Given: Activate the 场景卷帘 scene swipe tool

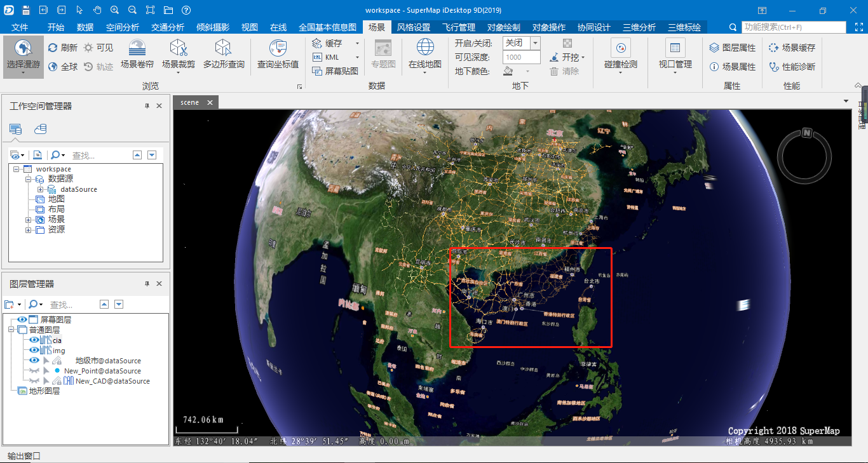Looking at the screenshot, I should click(137, 55).
